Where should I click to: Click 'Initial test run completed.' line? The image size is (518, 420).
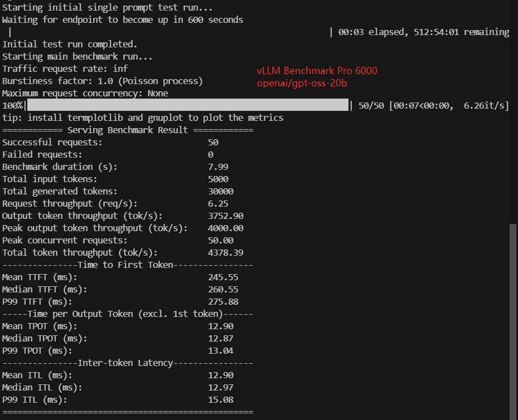pos(70,44)
